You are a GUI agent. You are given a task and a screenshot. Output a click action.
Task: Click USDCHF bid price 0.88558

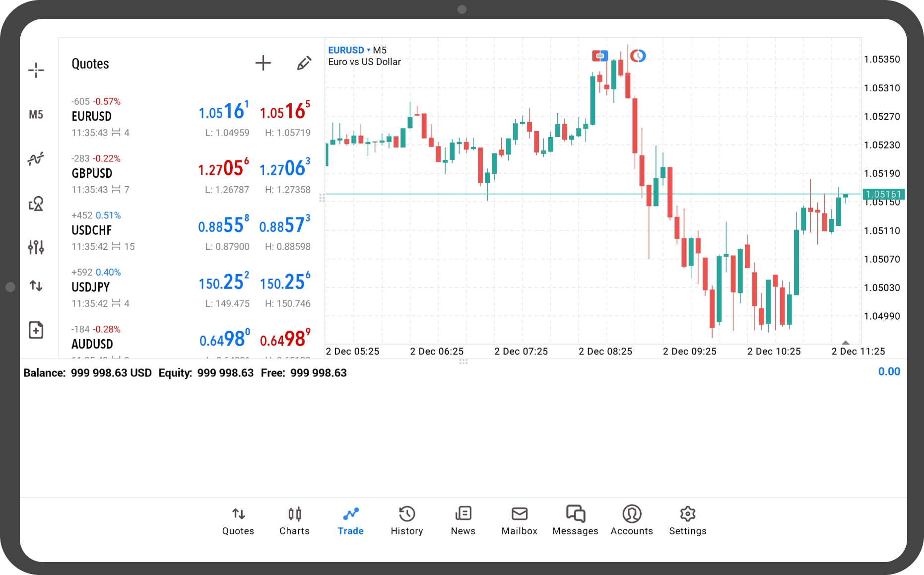224,225
